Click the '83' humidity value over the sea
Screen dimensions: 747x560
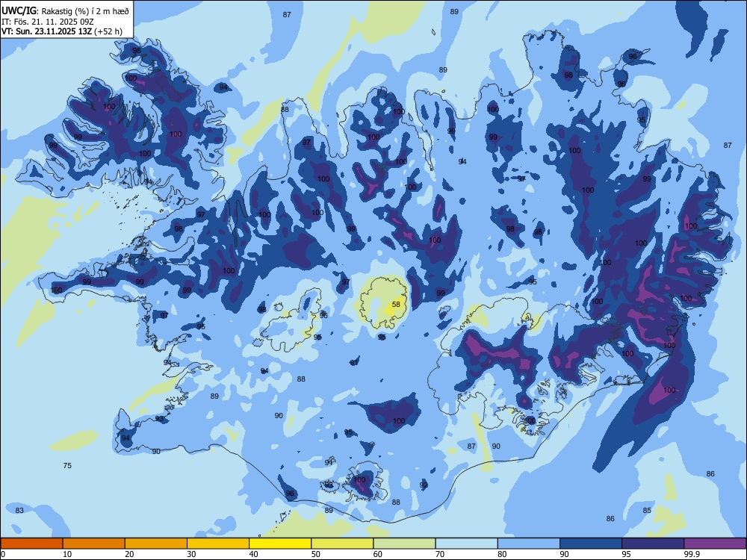pos(19,511)
